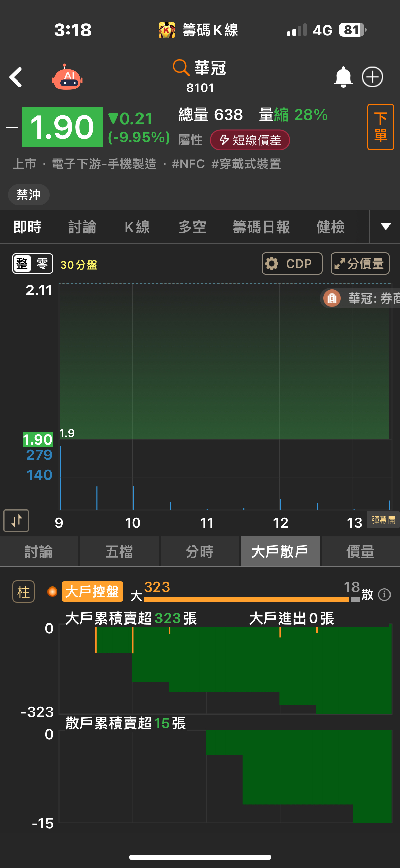
Task: Tap the 短線價差 attribute badge
Action: point(250,140)
